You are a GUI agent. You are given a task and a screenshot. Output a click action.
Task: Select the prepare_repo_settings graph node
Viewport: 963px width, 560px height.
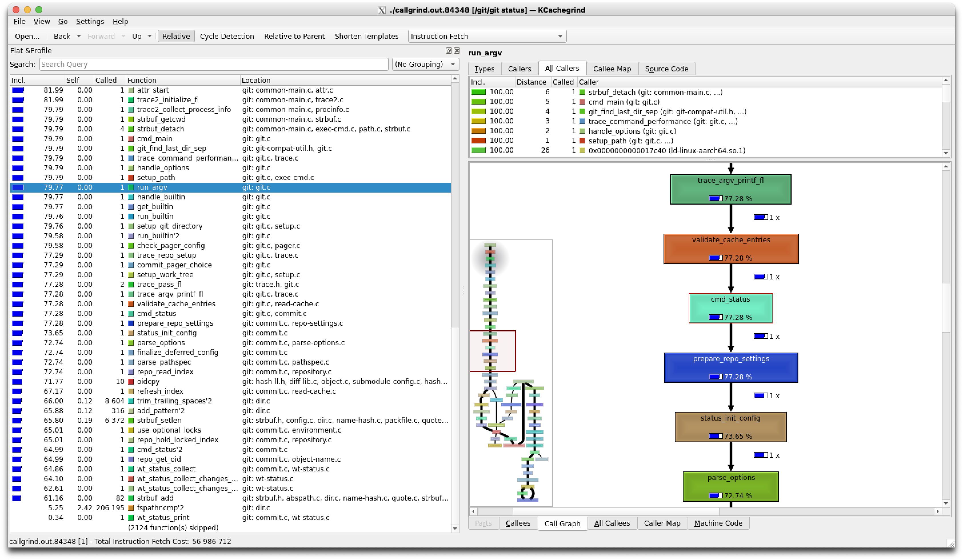731,367
